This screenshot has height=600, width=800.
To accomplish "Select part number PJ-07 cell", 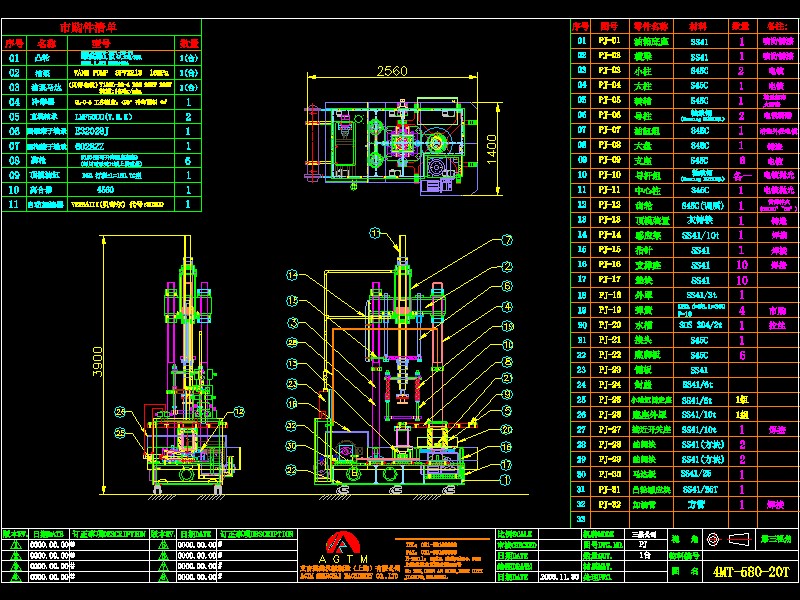I will click(609, 130).
